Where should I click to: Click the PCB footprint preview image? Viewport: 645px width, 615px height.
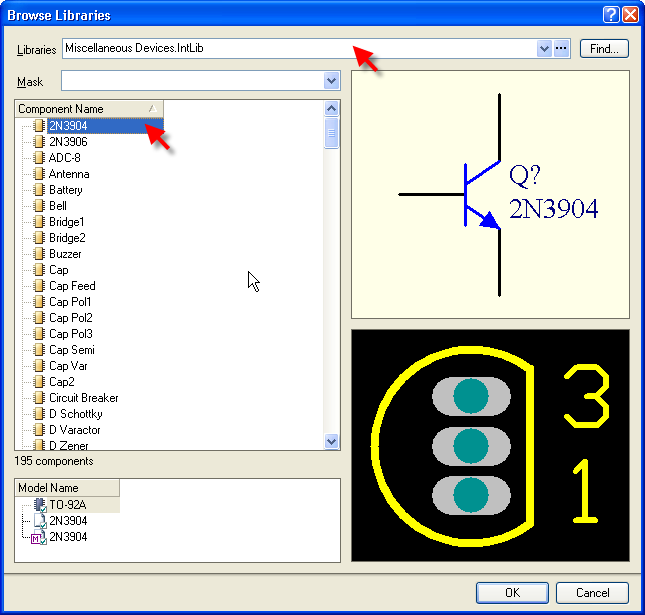point(490,445)
